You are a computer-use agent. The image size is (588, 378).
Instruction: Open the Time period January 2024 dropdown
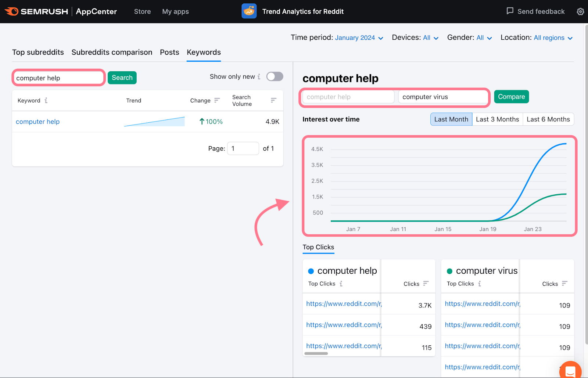pyautogui.click(x=359, y=38)
